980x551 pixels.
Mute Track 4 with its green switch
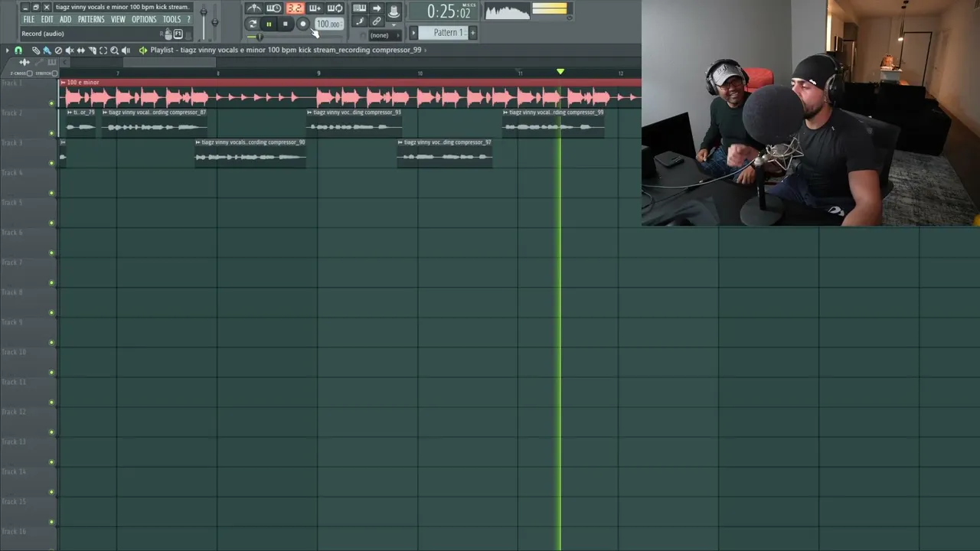51,192
